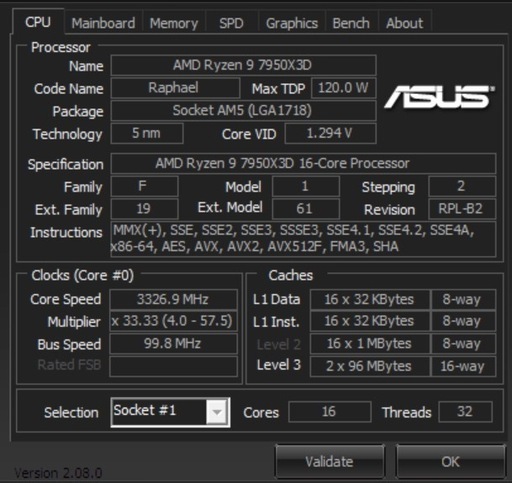Click the 99.8 MHz bus speed value
The height and width of the screenshot is (483, 512).
tap(173, 344)
